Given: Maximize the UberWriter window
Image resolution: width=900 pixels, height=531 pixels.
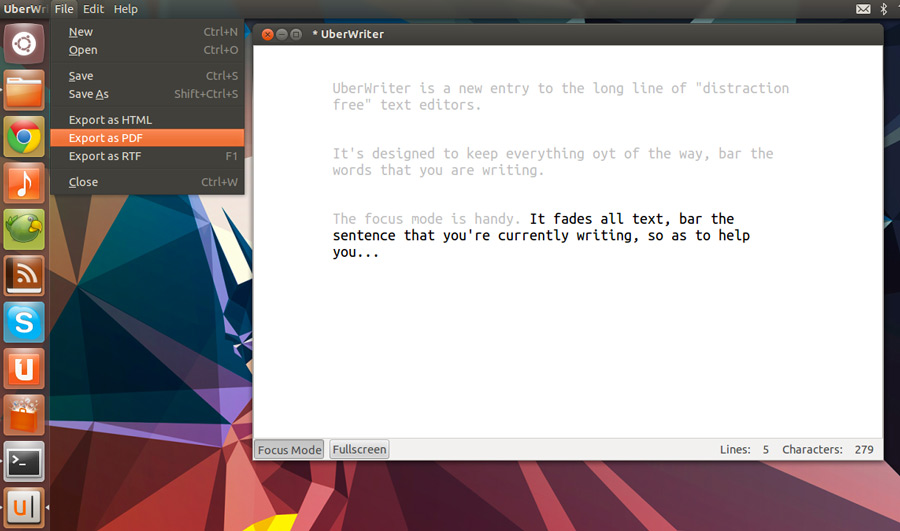Looking at the screenshot, I should 296,34.
